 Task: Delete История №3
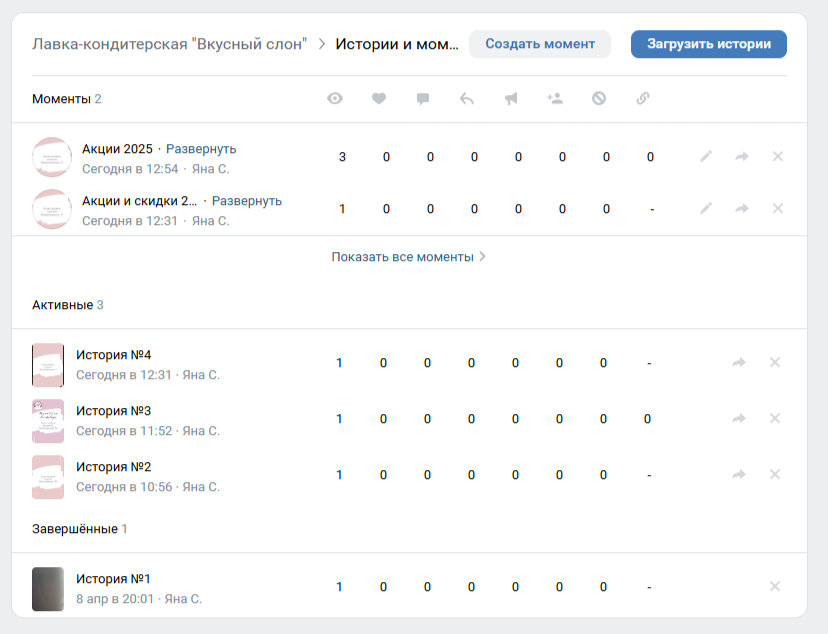(x=775, y=419)
